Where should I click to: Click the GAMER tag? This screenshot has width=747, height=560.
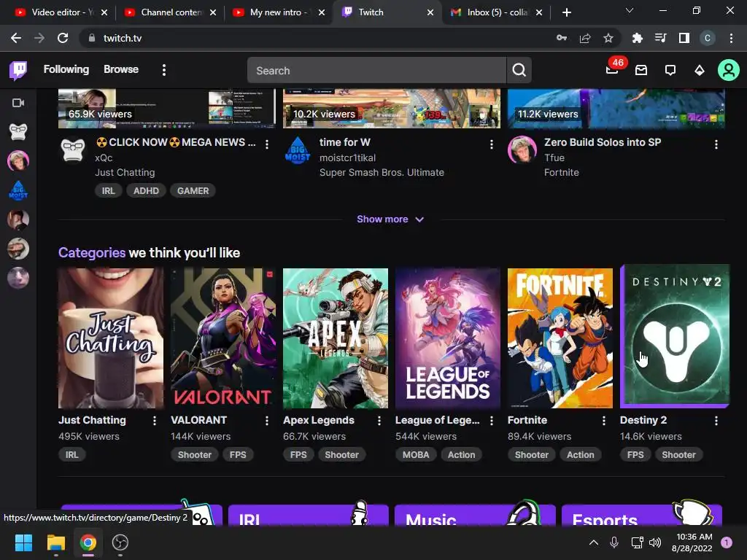[x=193, y=191]
